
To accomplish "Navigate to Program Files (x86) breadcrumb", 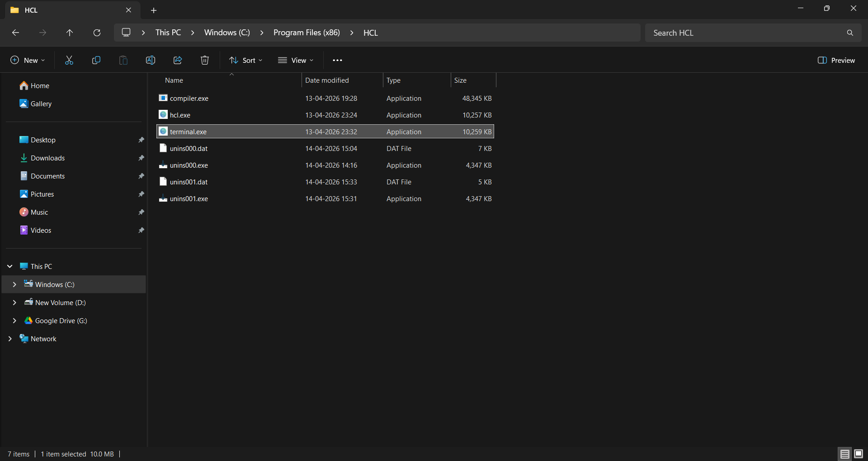I will click(x=306, y=33).
